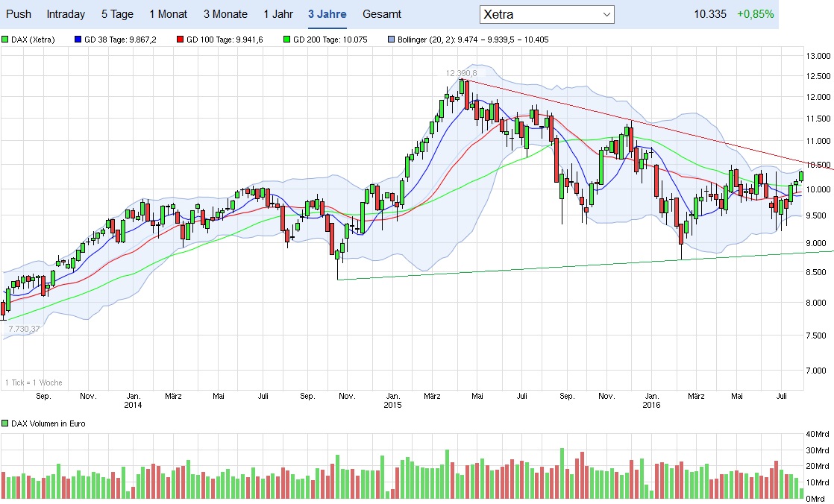Click the 2015 year axis label
This screenshot has height=504, width=834.
[392, 405]
